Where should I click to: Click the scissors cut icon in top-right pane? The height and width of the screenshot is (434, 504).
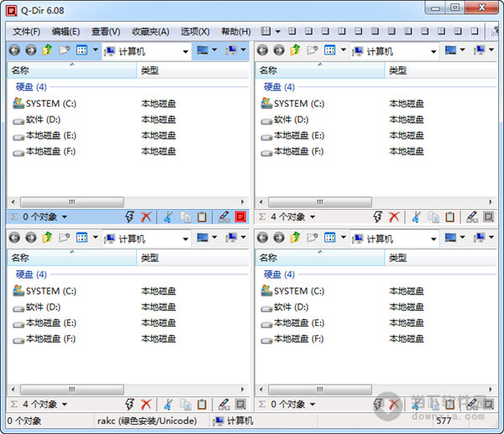click(x=416, y=217)
